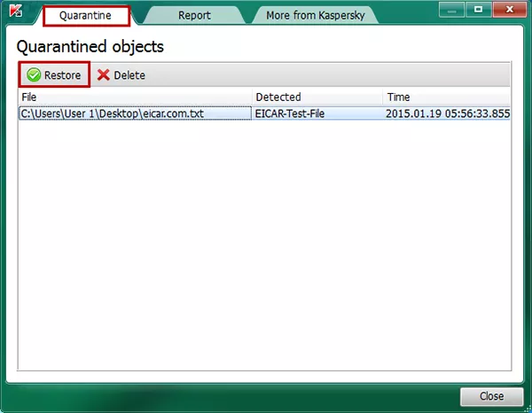Click the Kaspersky logo icon in title bar
The height and width of the screenshot is (413, 532).
pyautogui.click(x=15, y=14)
